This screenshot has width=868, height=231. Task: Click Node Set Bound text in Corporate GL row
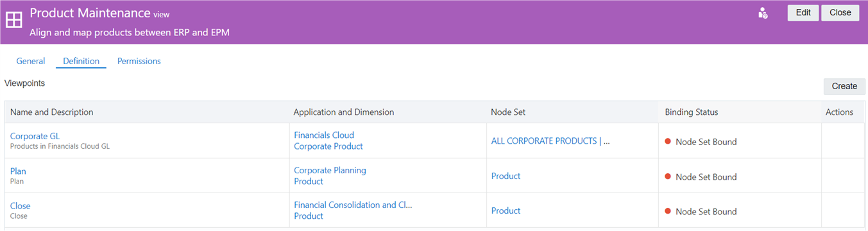(x=706, y=142)
